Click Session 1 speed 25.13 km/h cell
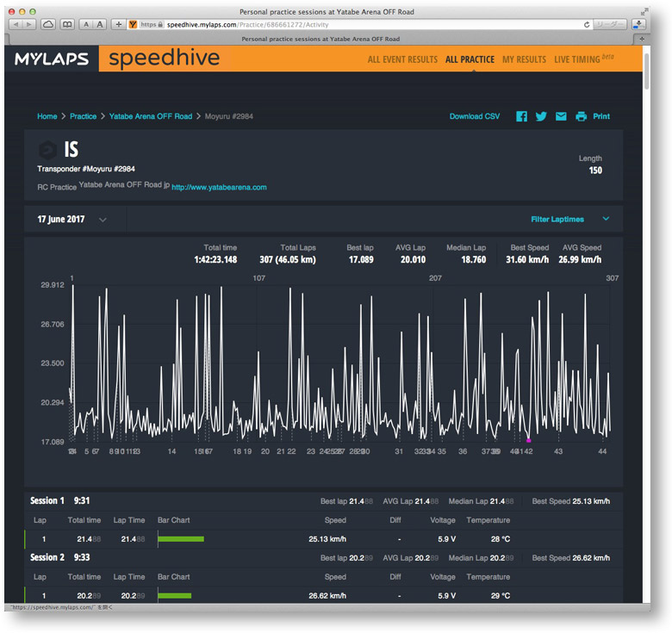Screen dimensions: 672x633 coord(327,539)
